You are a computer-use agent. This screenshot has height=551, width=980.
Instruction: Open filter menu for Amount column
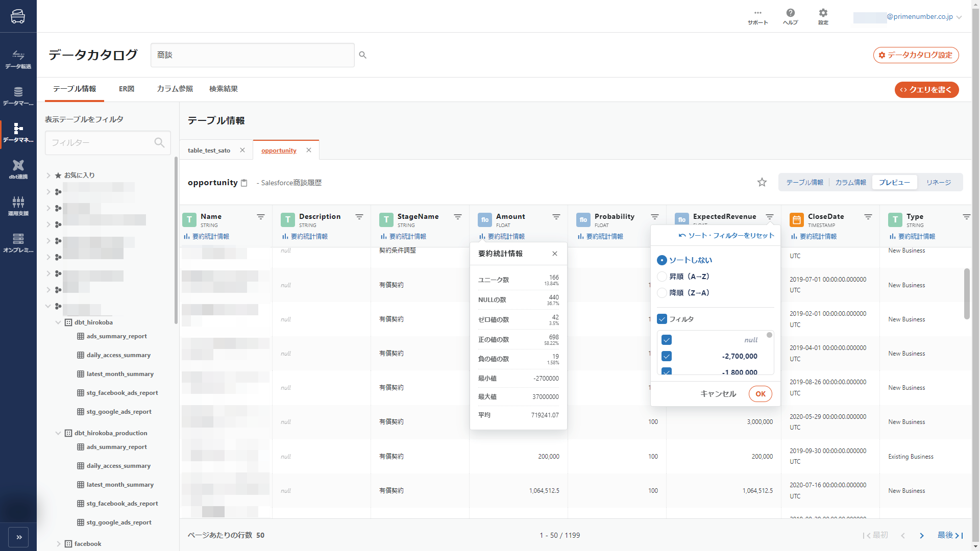[x=556, y=217]
